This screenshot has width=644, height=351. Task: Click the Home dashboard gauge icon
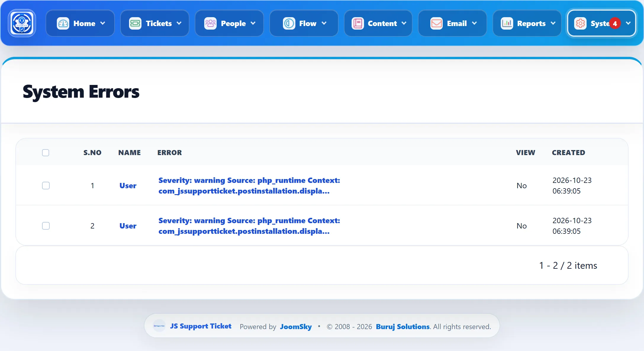coord(63,23)
